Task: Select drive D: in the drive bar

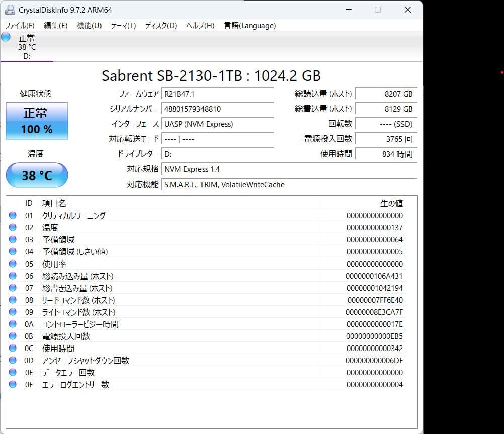Action: pos(28,57)
